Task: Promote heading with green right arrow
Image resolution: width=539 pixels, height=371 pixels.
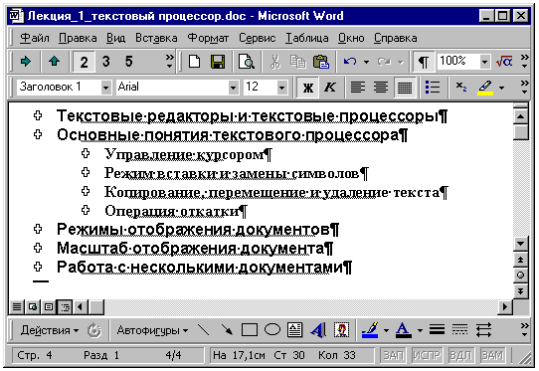Action: 26,62
